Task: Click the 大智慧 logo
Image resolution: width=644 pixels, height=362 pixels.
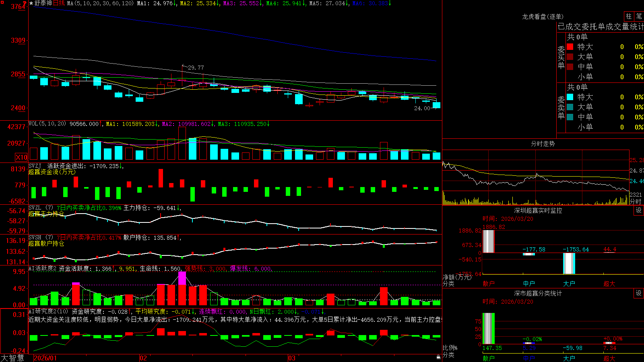Action: pos(12,358)
